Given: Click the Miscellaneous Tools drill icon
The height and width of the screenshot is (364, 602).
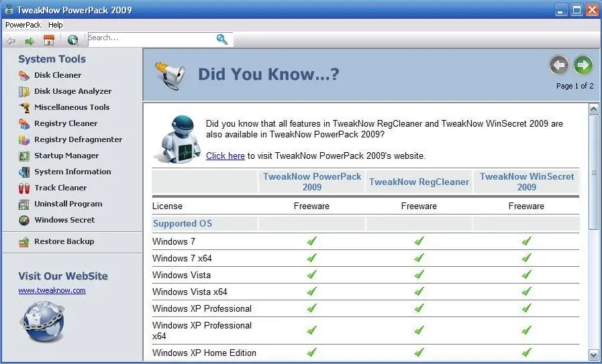Looking at the screenshot, I should [x=23, y=107].
